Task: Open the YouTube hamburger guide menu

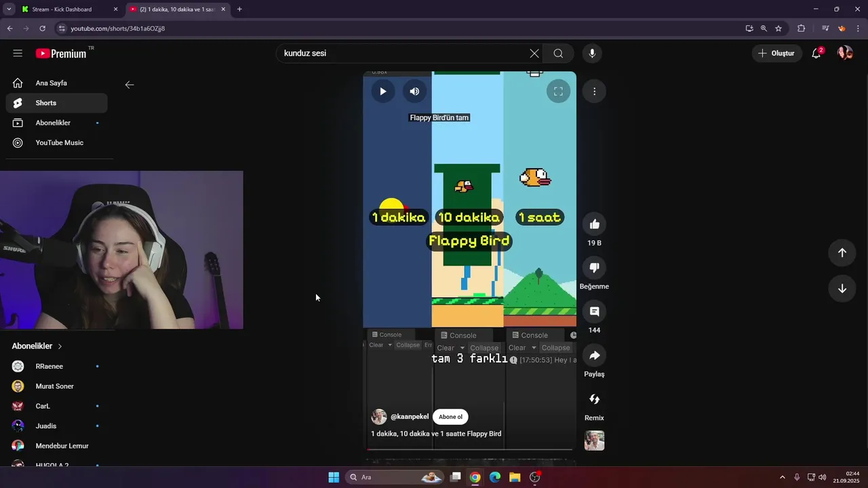Action: (x=18, y=54)
